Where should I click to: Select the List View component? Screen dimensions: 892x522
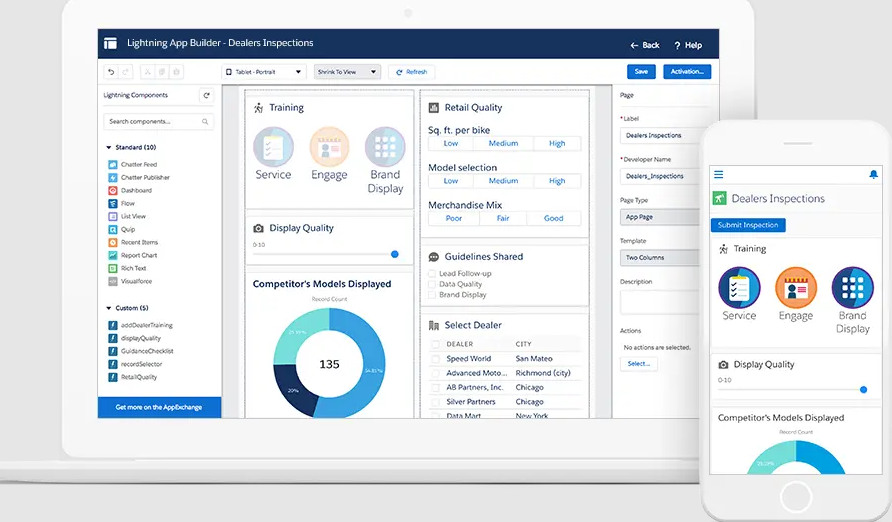[127, 217]
